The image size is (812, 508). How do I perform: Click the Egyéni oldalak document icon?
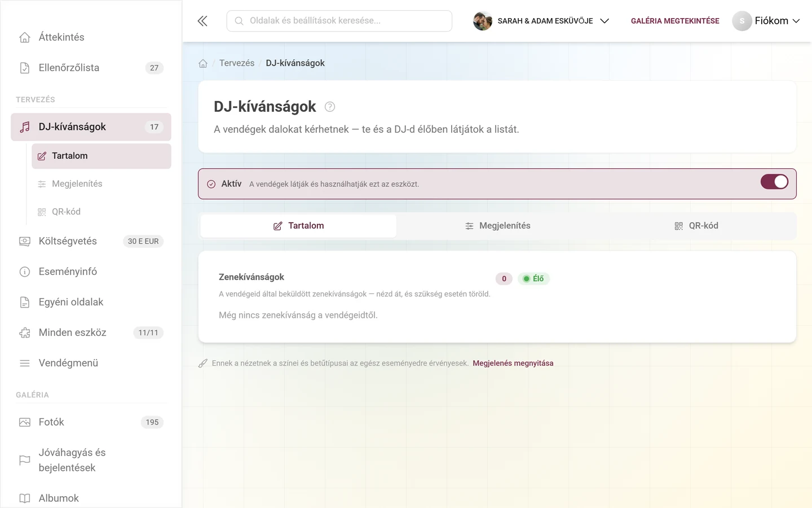[25, 302]
